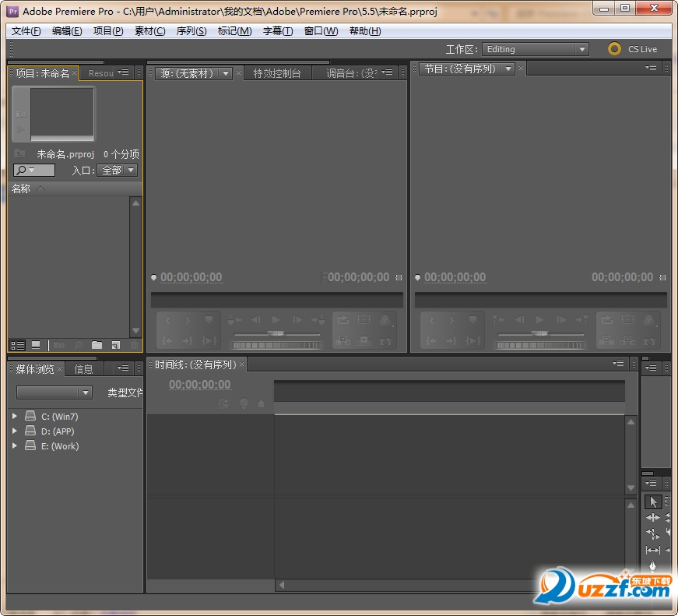The image size is (678, 616).
Task: Select the Slip tool in tools panel
Action: (x=653, y=550)
